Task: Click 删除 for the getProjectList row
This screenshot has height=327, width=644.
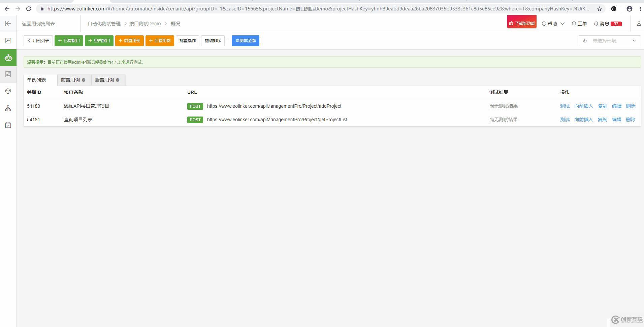Action: point(631,120)
